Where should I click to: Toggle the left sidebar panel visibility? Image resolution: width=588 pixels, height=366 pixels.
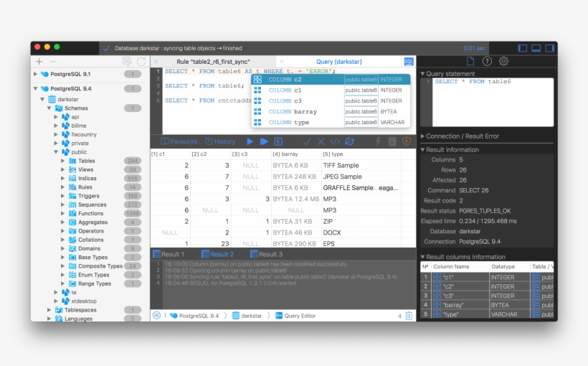pyautogui.click(x=523, y=48)
